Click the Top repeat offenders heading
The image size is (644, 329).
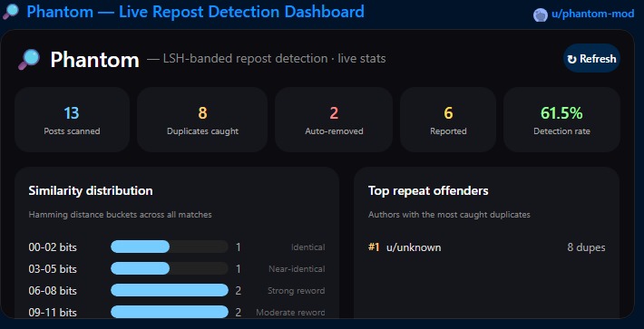click(x=428, y=190)
